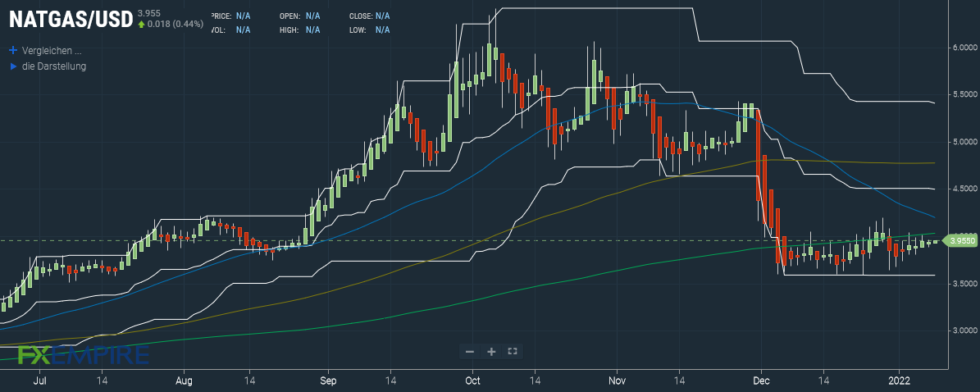Click the 2022 date axis label
Image resolution: width=980 pixels, height=392 pixels.
tap(898, 380)
